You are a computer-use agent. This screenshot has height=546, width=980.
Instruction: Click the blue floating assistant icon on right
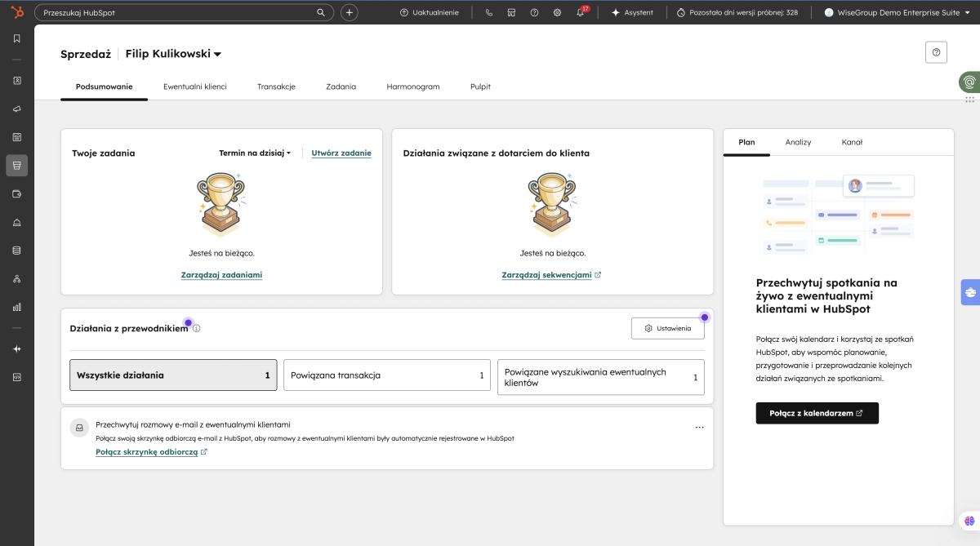click(x=970, y=291)
